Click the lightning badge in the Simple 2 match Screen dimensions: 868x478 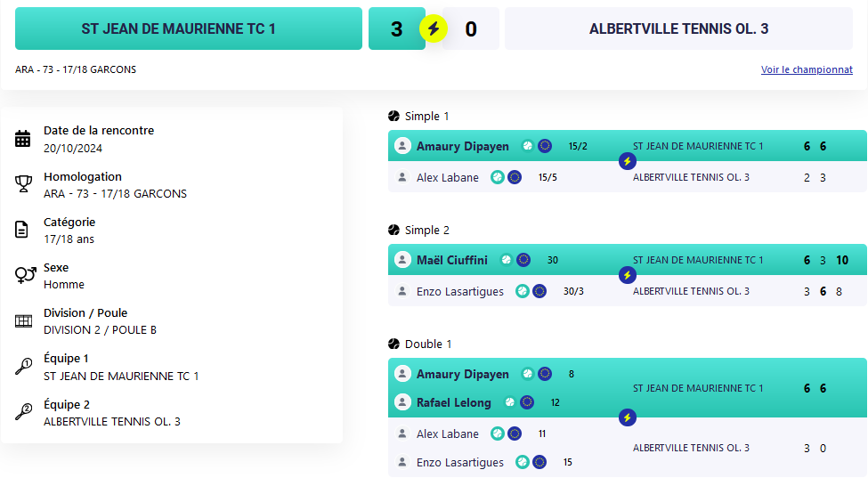tap(628, 275)
